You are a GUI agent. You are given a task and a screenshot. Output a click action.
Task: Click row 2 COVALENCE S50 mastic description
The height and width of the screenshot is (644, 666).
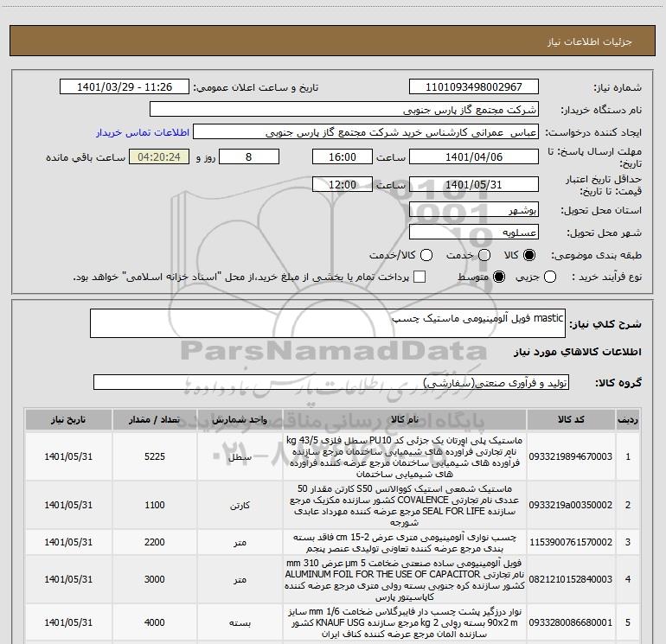tap(405, 505)
